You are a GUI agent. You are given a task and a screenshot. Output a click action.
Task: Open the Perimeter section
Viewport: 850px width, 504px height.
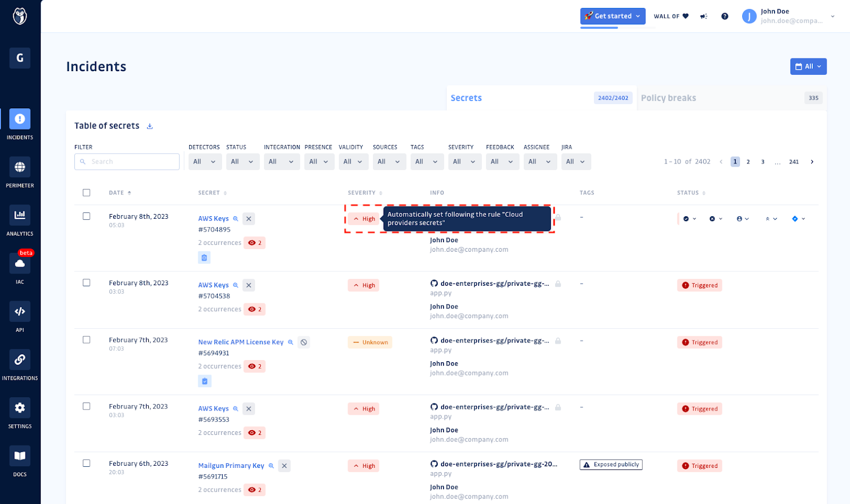pyautogui.click(x=20, y=173)
